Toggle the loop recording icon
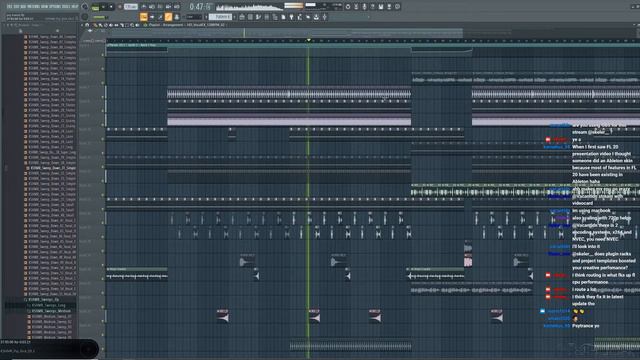 [x=176, y=7]
